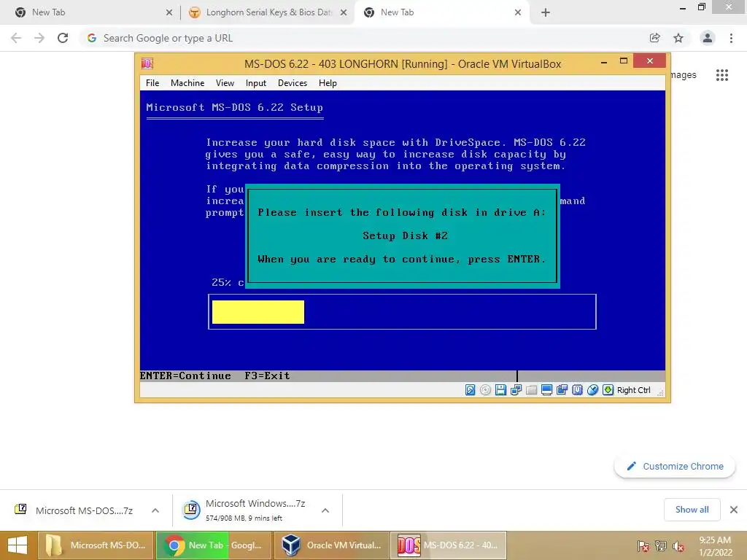Screen dimensions: 747x560
Task: Open the Windows Start button
Action: [18, 545]
